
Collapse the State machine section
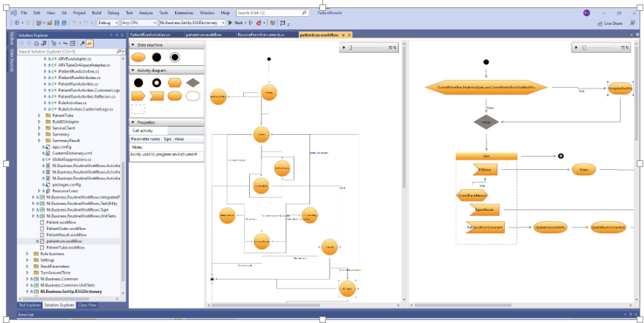tap(133, 45)
